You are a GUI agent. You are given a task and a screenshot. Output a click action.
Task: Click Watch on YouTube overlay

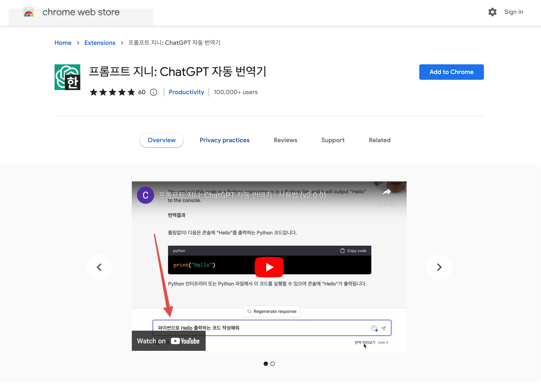click(168, 341)
